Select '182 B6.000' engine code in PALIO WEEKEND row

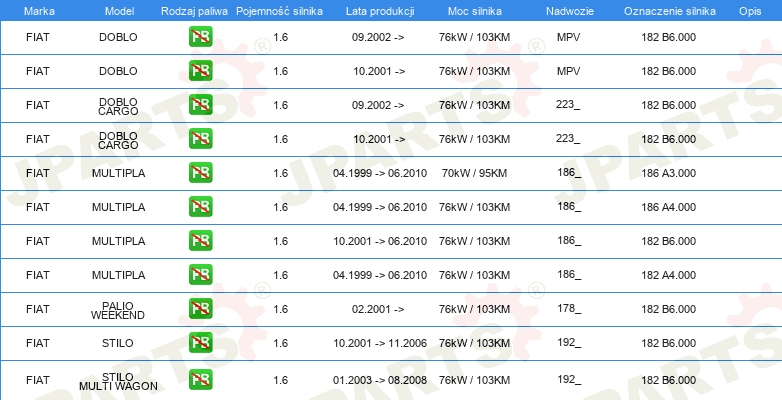[x=668, y=309]
